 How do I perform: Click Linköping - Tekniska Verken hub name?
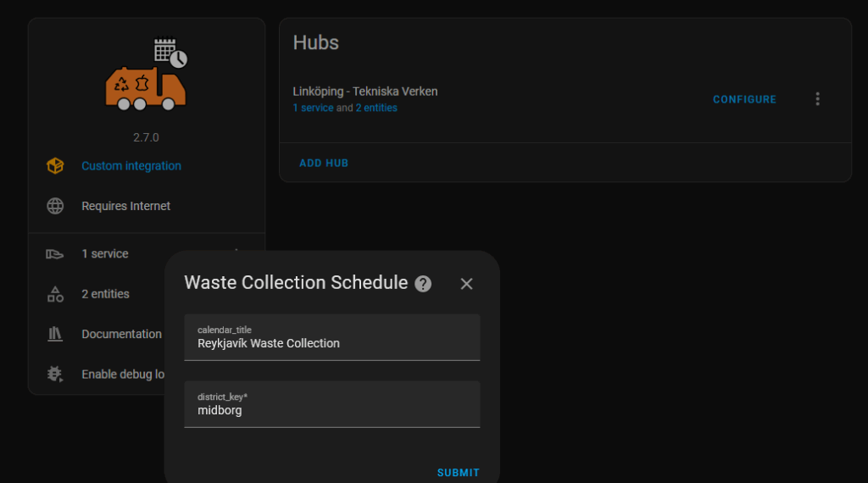pos(365,92)
